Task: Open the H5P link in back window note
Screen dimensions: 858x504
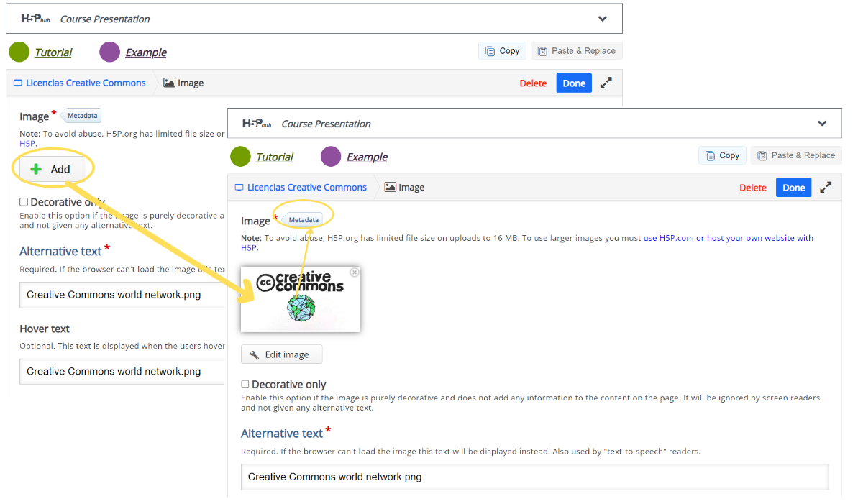Action: (x=27, y=143)
